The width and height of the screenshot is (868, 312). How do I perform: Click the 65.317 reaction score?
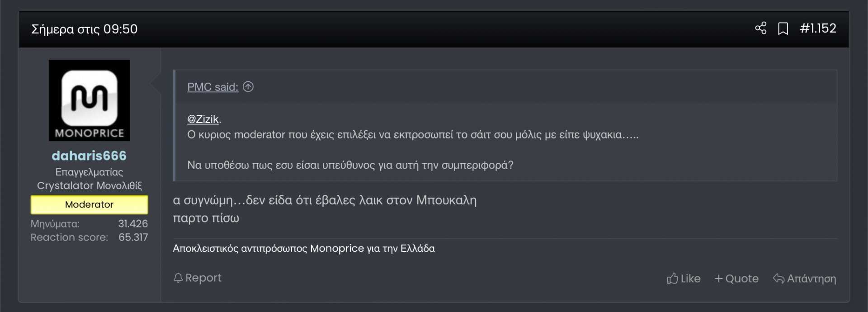point(133,237)
